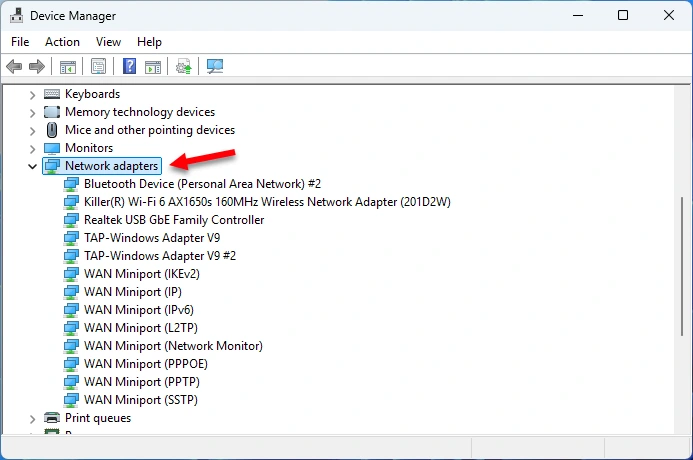Viewport: 693px width, 460px height.
Task: Toggle the action pane toolbar icon
Action: pos(153,67)
